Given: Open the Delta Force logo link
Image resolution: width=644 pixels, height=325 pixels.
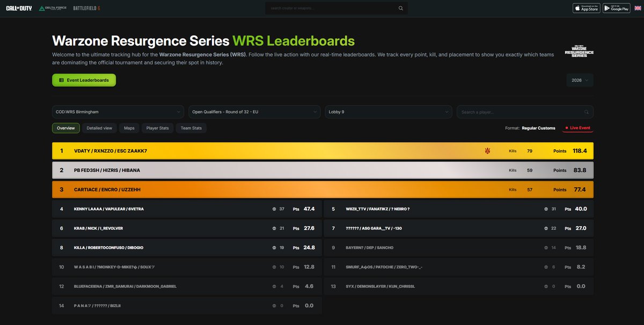Looking at the screenshot, I should coord(52,8).
